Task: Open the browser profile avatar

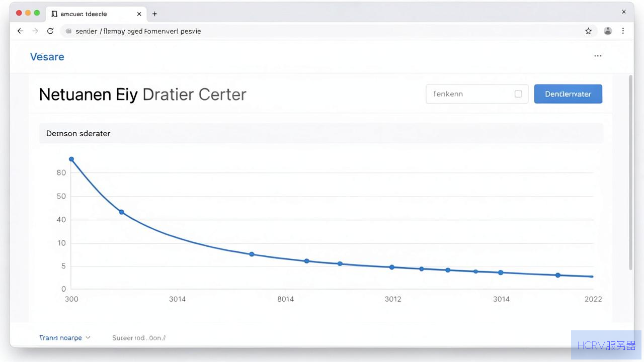Action: click(608, 31)
